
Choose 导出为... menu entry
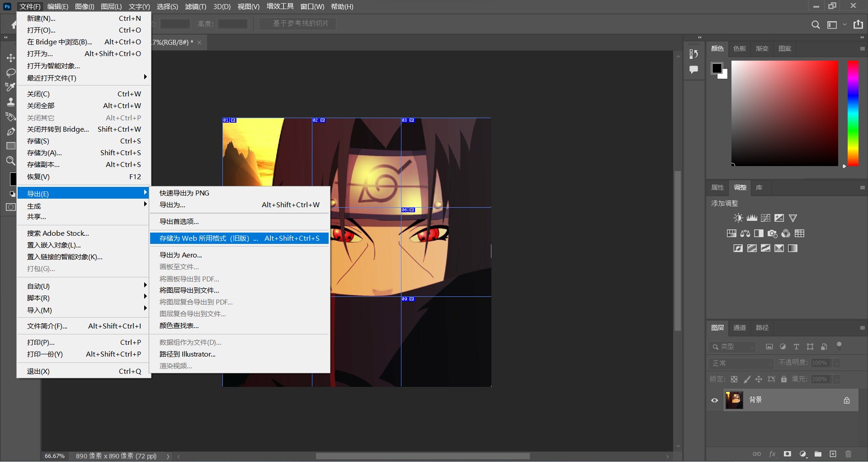[x=239, y=205]
